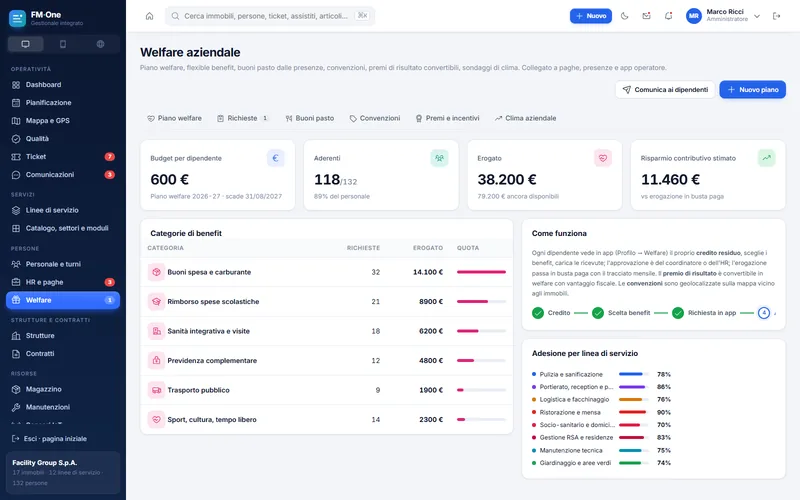Open the mail inbox icon
Viewport: 800px width, 500px height.
[x=646, y=16]
